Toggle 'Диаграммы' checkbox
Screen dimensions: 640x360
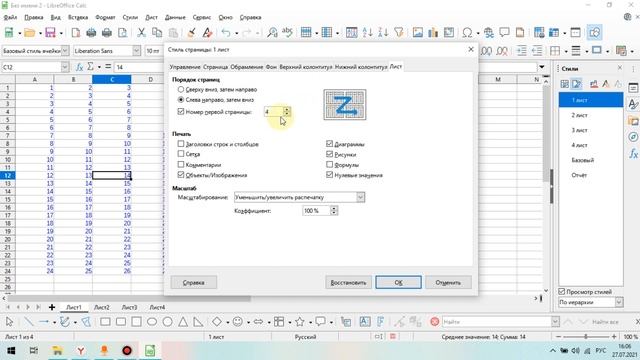click(329, 144)
